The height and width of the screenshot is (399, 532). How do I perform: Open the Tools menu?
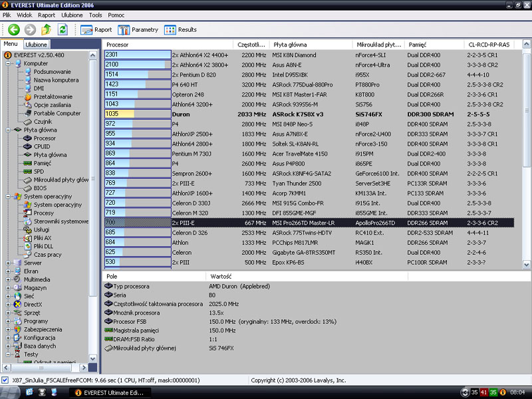(95, 15)
